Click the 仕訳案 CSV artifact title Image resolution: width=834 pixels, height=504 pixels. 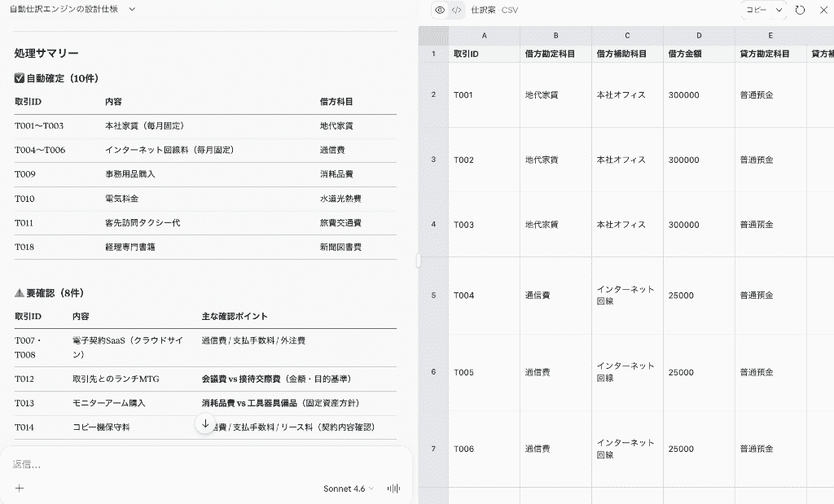click(x=494, y=10)
